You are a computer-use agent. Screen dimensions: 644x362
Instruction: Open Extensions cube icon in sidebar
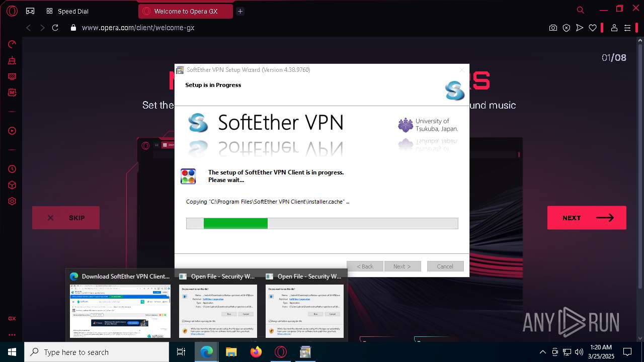click(x=12, y=185)
